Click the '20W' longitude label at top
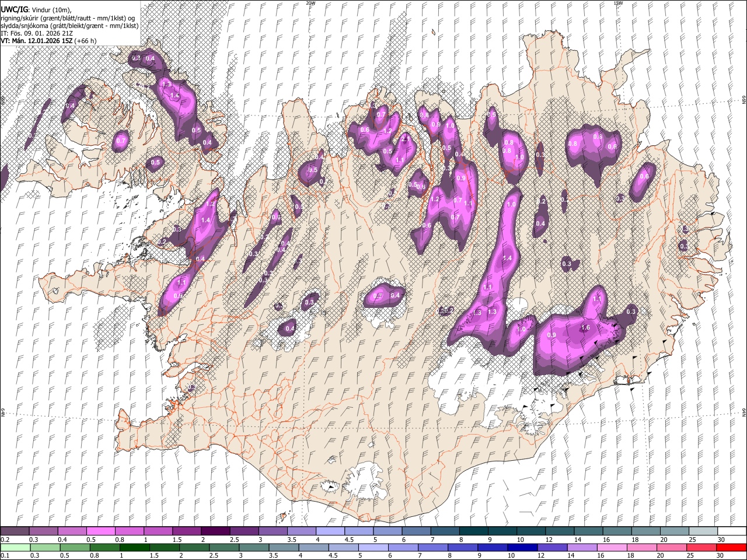 [310, 3]
